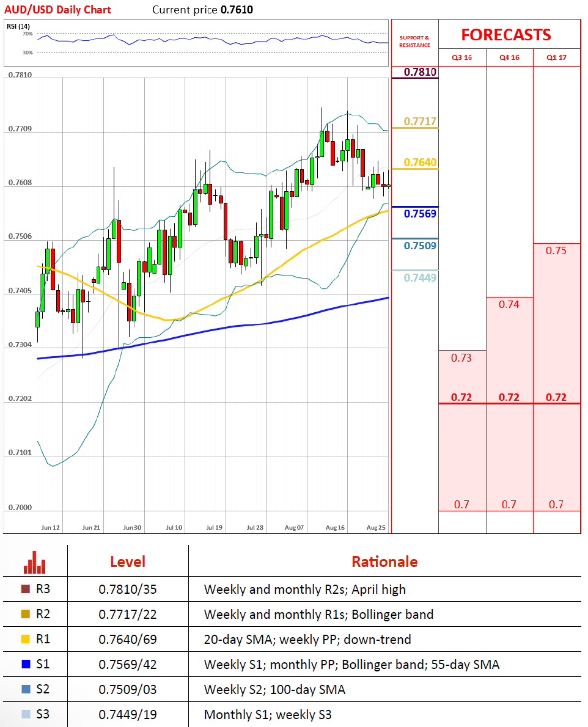Image resolution: width=588 pixels, height=727 pixels.
Task: Click the 0.7709 price axis label
Action: click(x=20, y=128)
